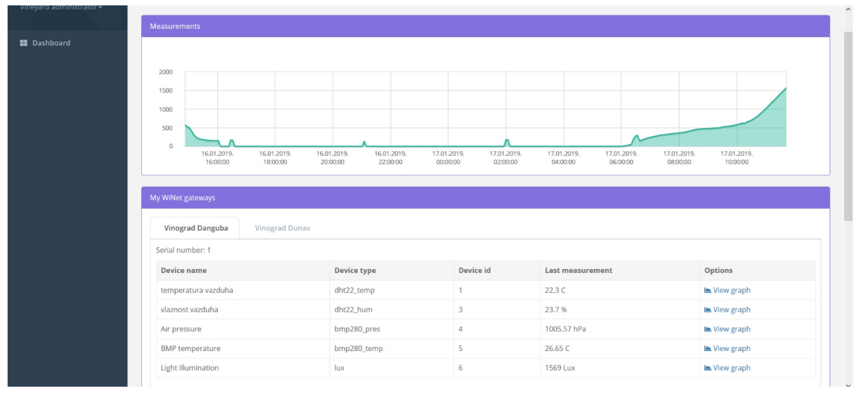Click graph icon in temperatura vazduha row
Screen dimensions: 868x396
coord(707,290)
